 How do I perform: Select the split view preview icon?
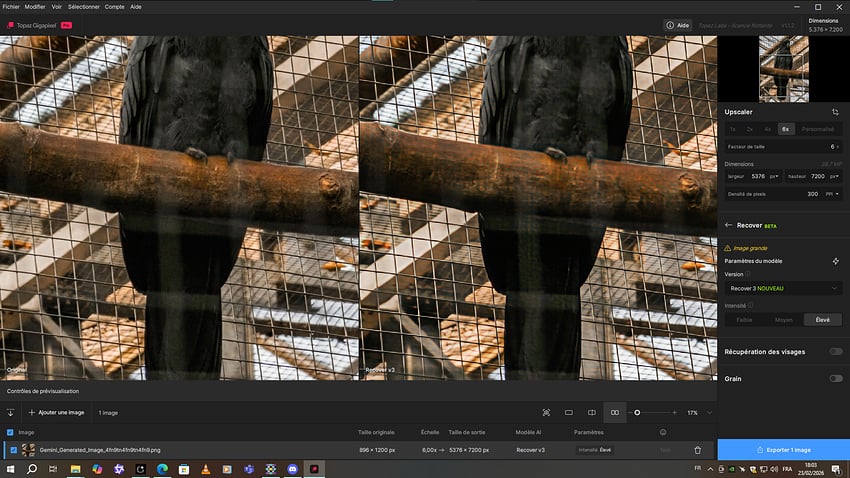592,412
